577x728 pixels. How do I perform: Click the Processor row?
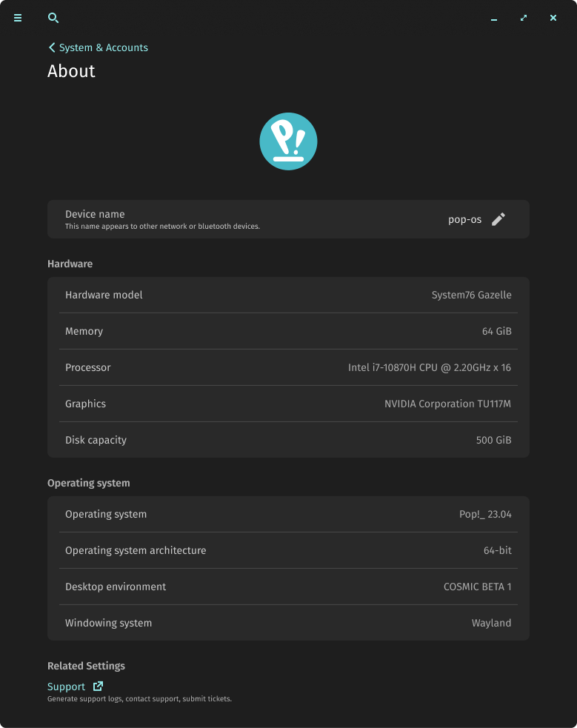[288, 367]
